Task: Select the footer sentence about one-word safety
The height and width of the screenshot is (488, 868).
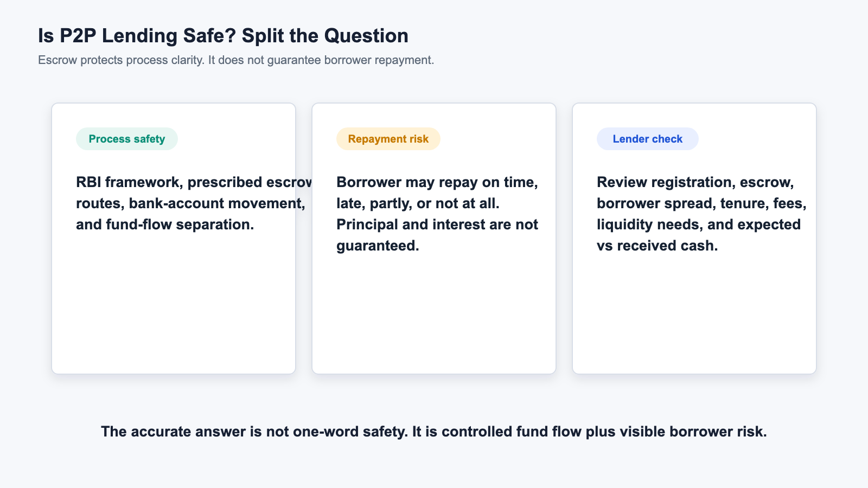Action: pyautogui.click(x=434, y=432)
